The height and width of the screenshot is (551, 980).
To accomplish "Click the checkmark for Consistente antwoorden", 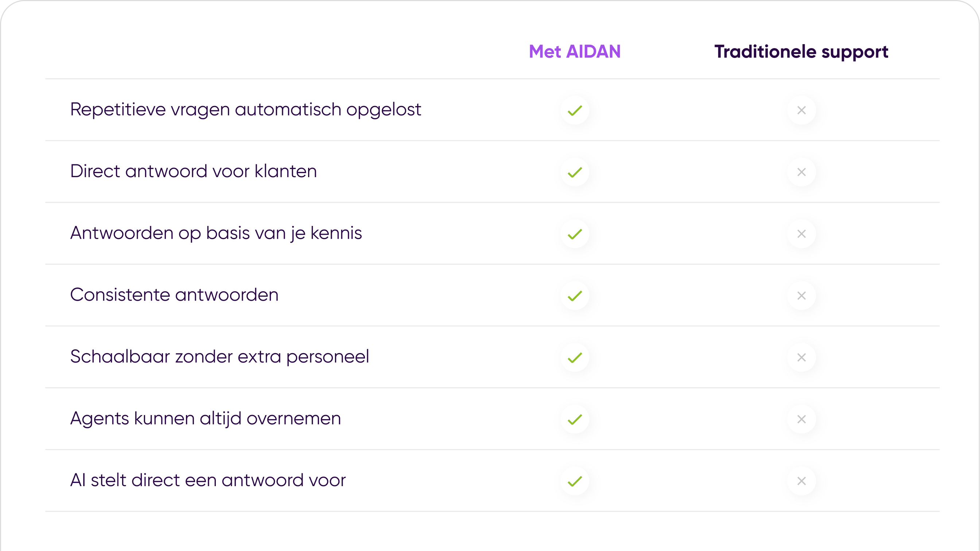I will click(575, 296).
